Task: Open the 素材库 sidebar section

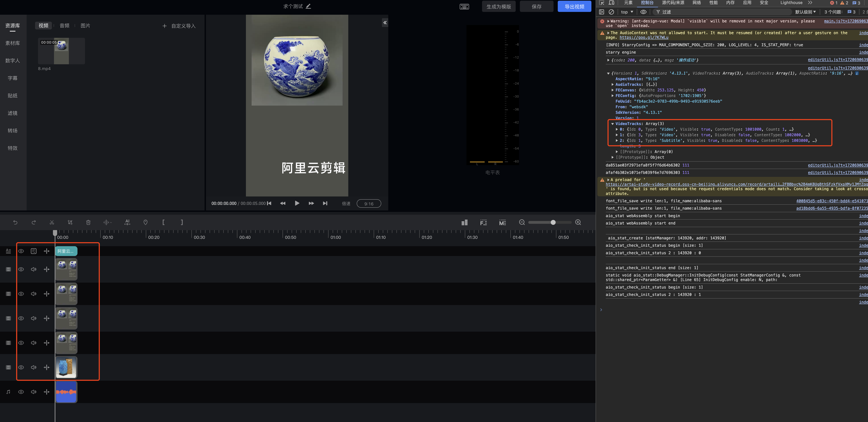Action: coord(12,43)
